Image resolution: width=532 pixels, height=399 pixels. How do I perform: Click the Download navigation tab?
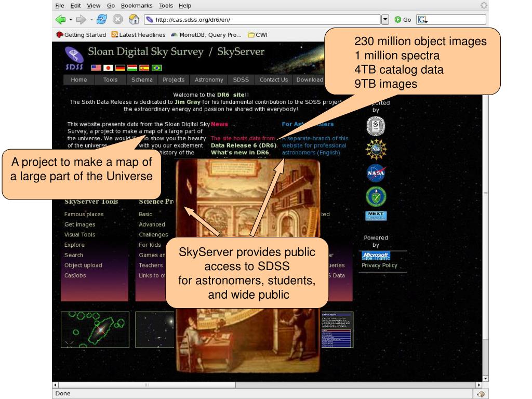tap(310, 79)
